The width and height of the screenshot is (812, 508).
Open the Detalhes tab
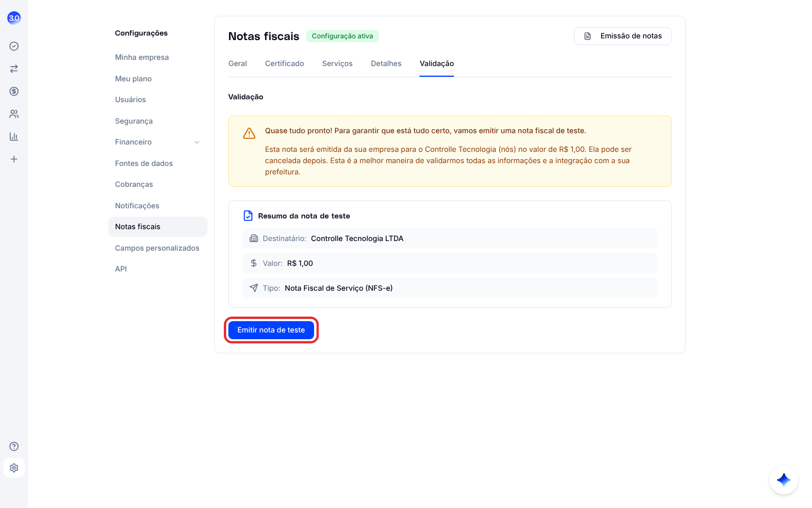point(386,64)
